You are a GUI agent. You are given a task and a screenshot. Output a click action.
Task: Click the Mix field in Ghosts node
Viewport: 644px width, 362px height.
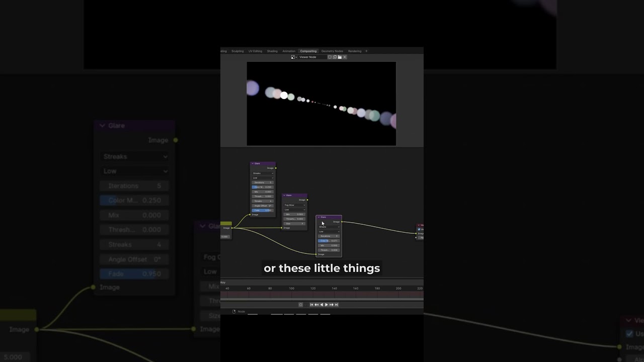tap(329, 245)
